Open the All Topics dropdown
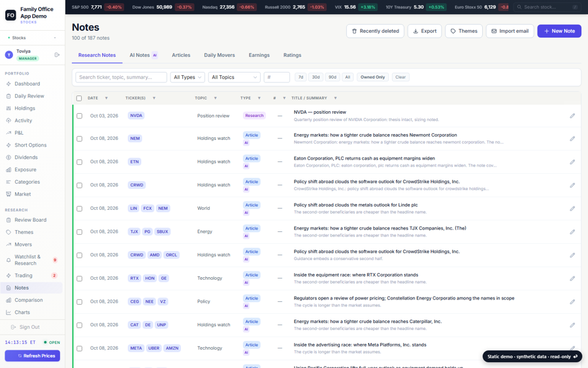Viewport: 588px width, 368px height. [x=234, y=77]
